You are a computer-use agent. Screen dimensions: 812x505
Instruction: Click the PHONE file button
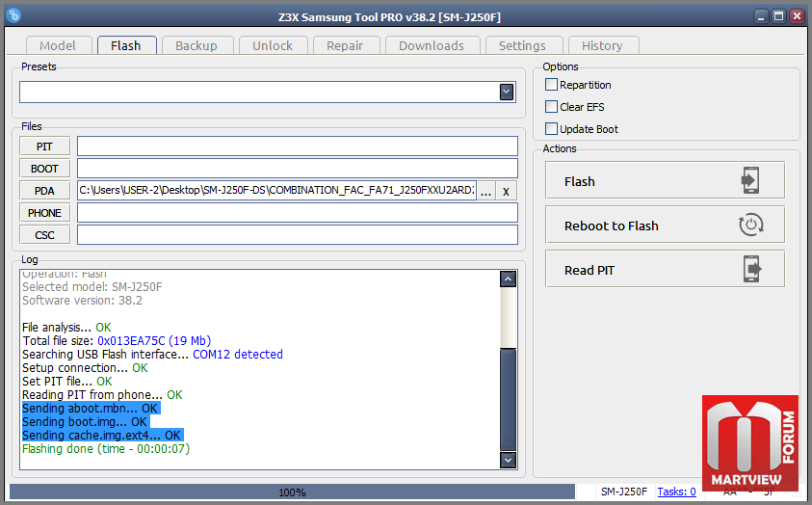44,213
